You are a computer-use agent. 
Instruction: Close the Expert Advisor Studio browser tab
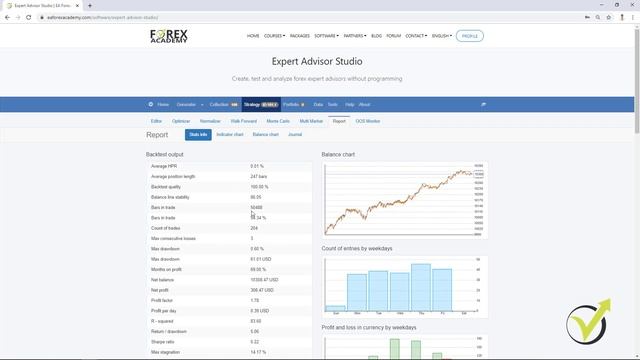[x=77, y=6]
